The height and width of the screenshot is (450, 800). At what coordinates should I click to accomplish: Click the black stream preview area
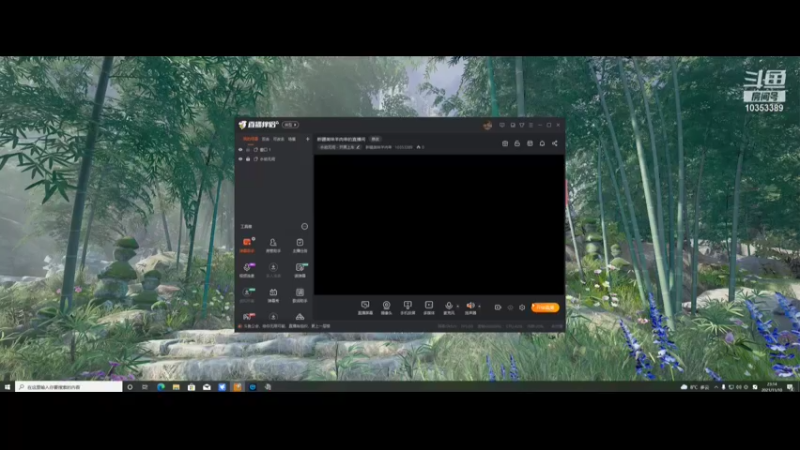tap(439, 224)
